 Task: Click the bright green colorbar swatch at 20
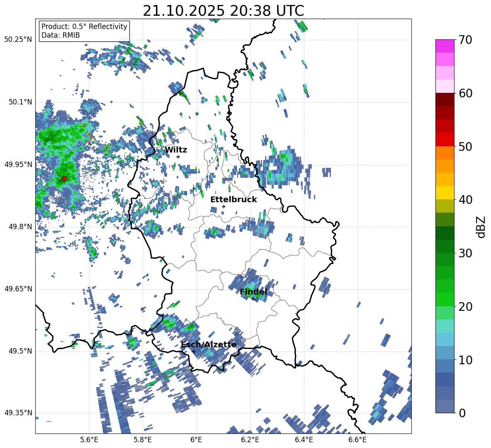pyautogui.click(x=445, y=299)
